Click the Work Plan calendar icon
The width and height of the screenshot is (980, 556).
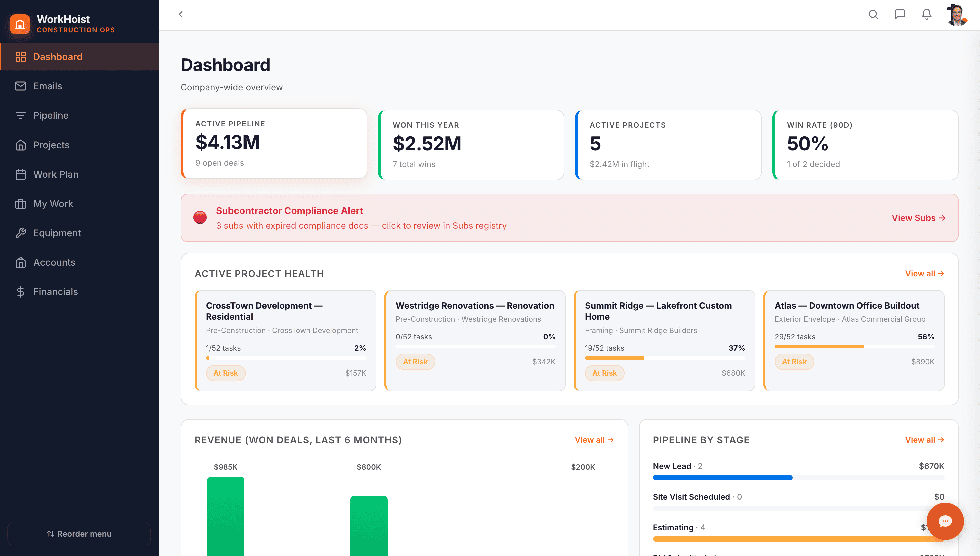[x=21, y=175]
